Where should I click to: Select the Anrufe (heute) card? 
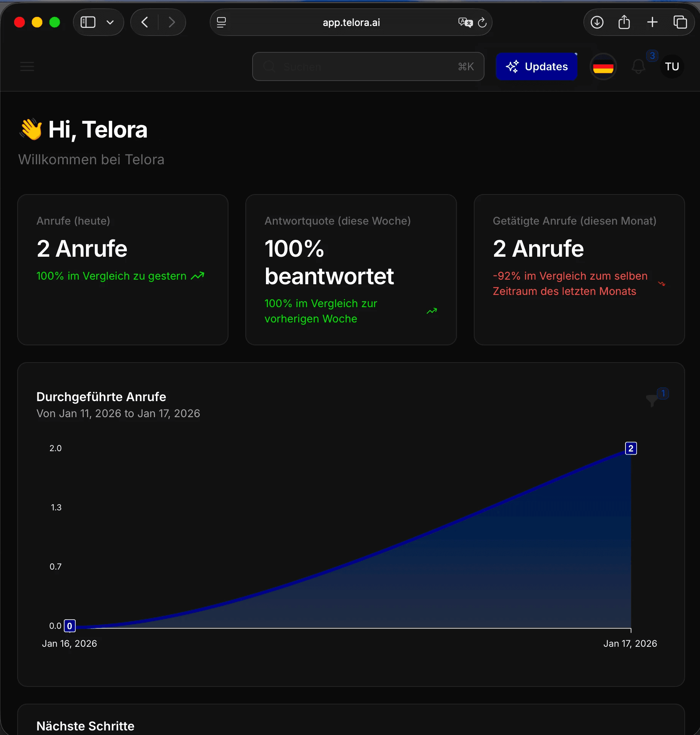point(123,270)
